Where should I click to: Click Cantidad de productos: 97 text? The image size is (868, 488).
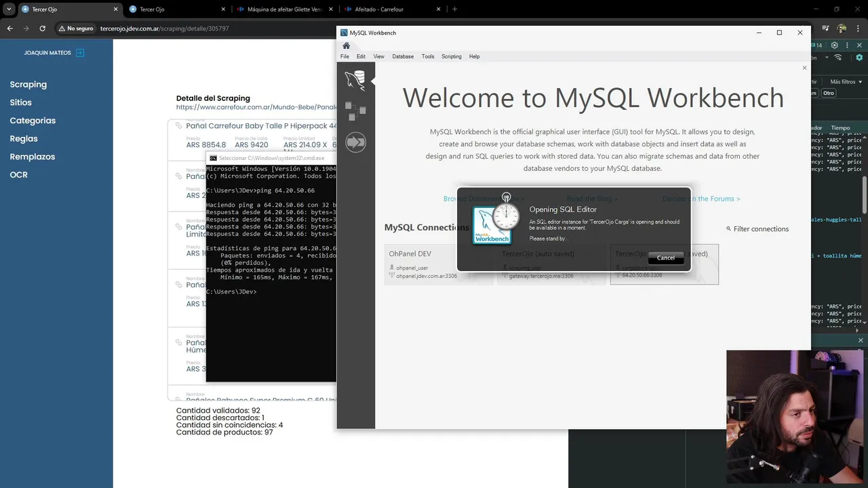point(224,432)
